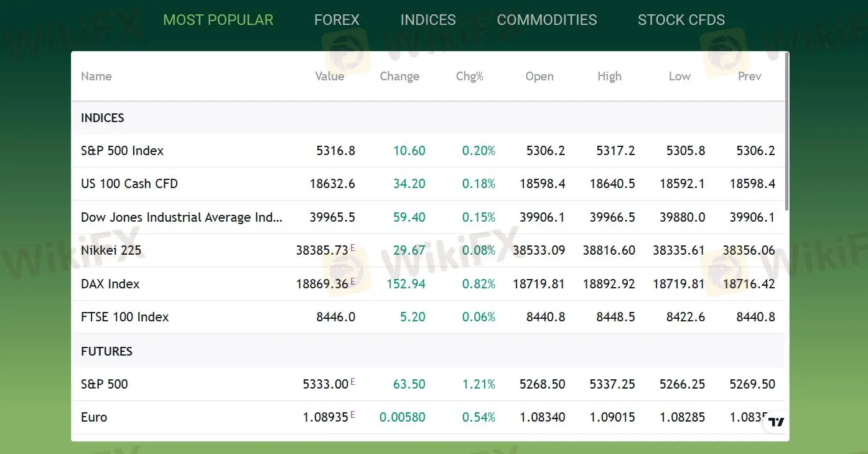The height and width of the screenshot is (454, 868).
Task: Open the Dow Jones Industrial Average row
Action: click(x=181, y=217)
